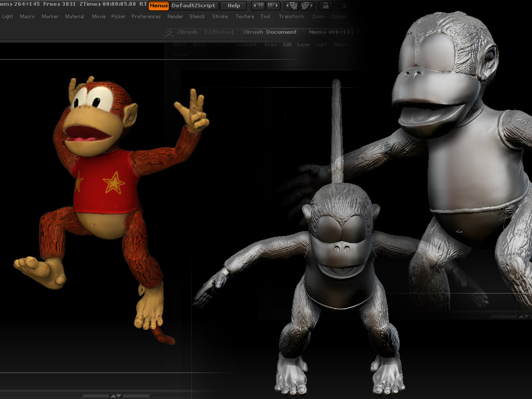Open the faded Zoom menu

[318, 16]
